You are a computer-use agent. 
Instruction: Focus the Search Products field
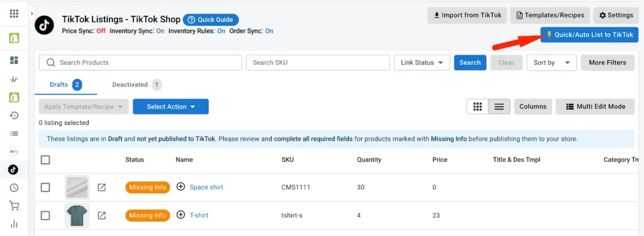click(x=140, y=63)
